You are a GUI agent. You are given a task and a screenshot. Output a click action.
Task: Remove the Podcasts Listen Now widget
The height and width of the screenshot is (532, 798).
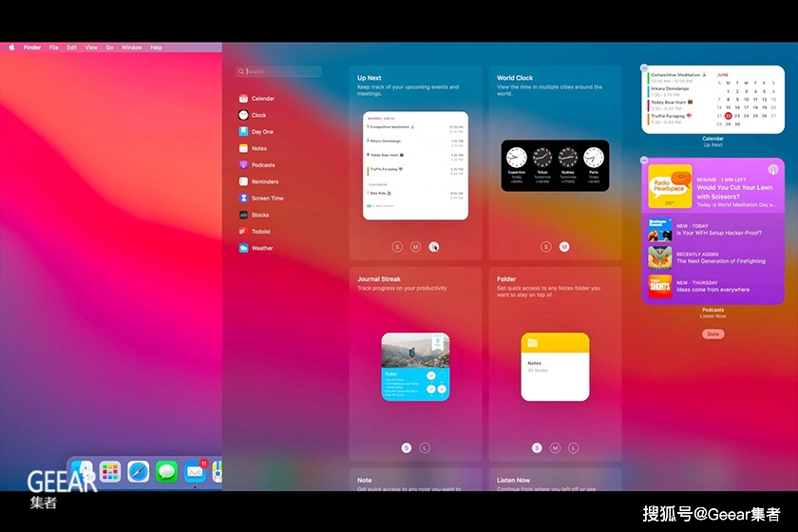[x=644, y=161]
